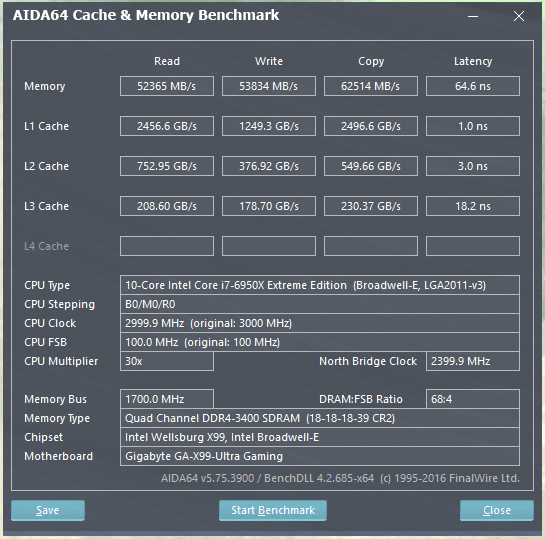Close window using title bar X

click(x=519, y=16)
